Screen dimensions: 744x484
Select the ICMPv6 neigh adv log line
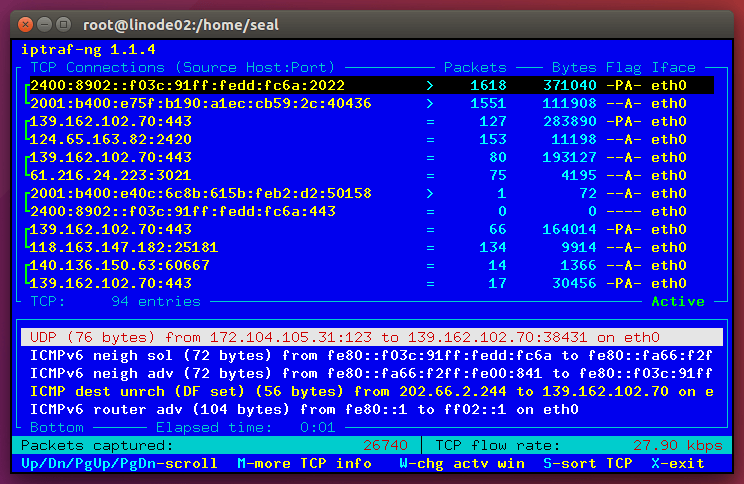(372, 373)
